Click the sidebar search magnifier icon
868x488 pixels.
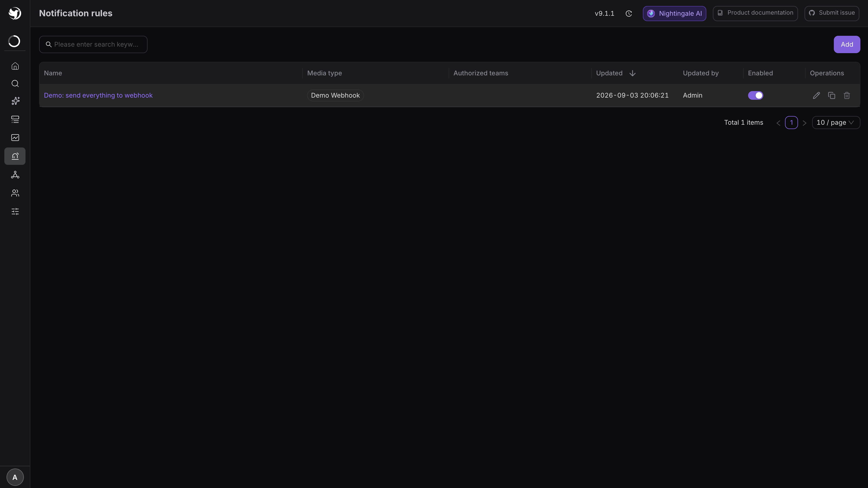coord(15,84)
